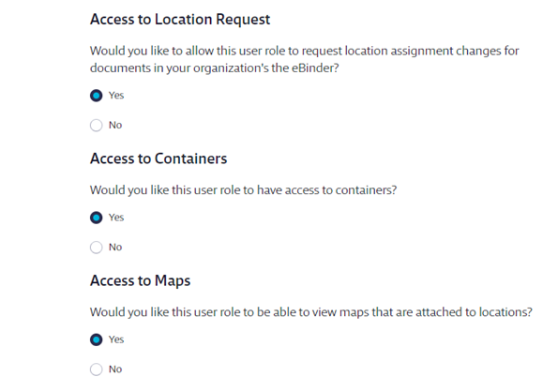Click the word locations in Maps question
This screenshot has width=543, height=392.
tap(505, 312)
